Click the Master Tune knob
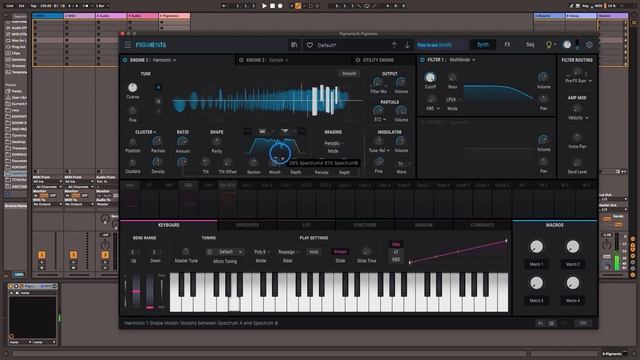640x360 pixels. point(186,251)
